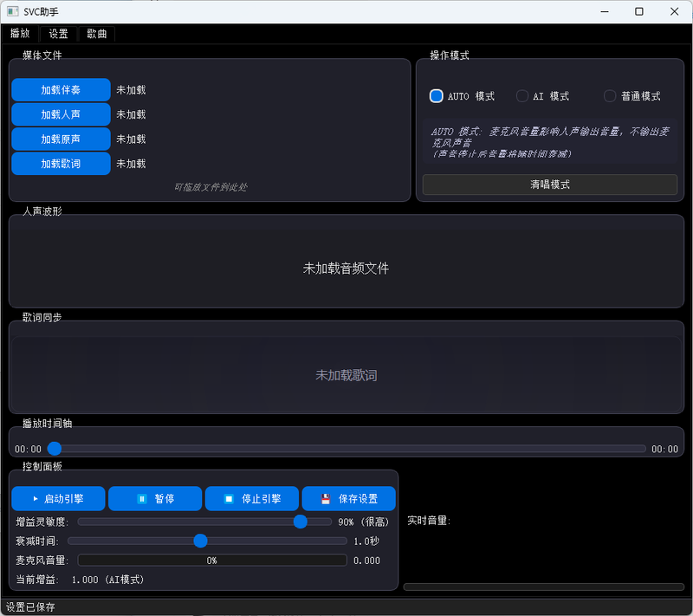The image size is (693, 616).
Task: Click the 麦克风音量 progress bar
Action: 212,561
